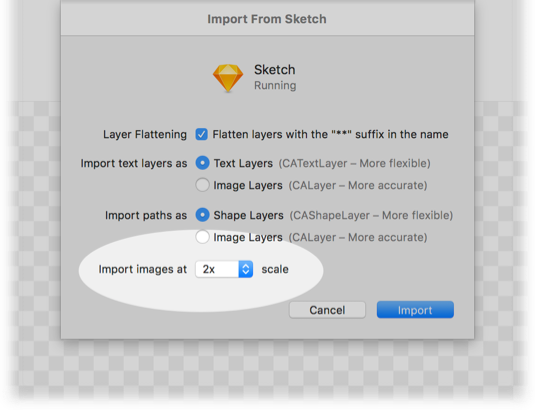The height and width of the screenshot is (410, 535).
Task: Click the Import paths as label
Action: click(x=146, y=215)
